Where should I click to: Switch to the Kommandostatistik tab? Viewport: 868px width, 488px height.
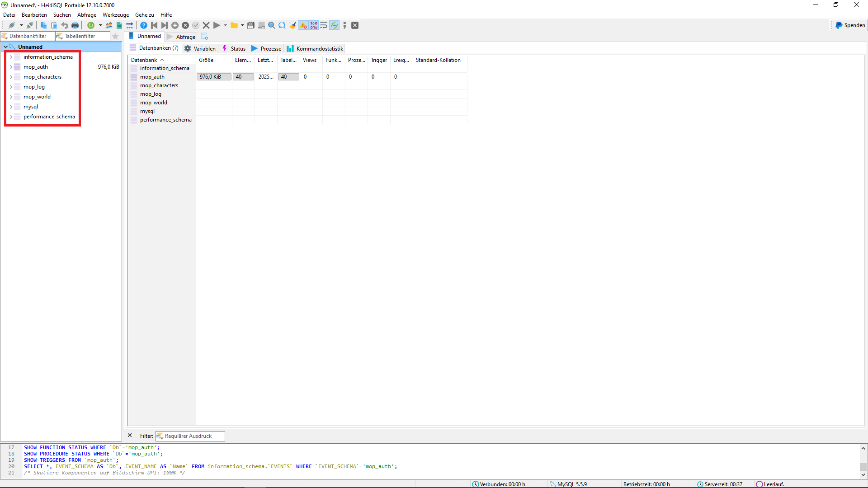315,48
